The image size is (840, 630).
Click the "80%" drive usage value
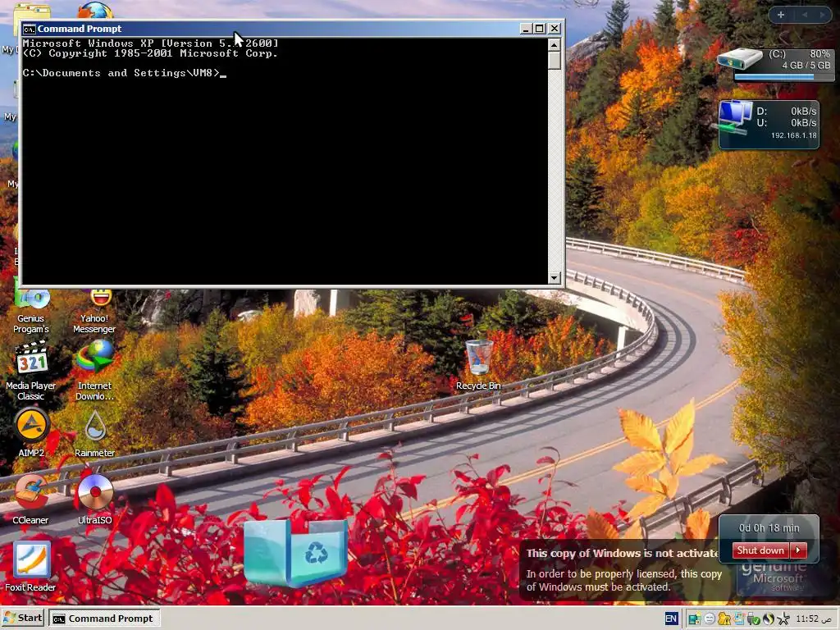click(x=819, y=54)
